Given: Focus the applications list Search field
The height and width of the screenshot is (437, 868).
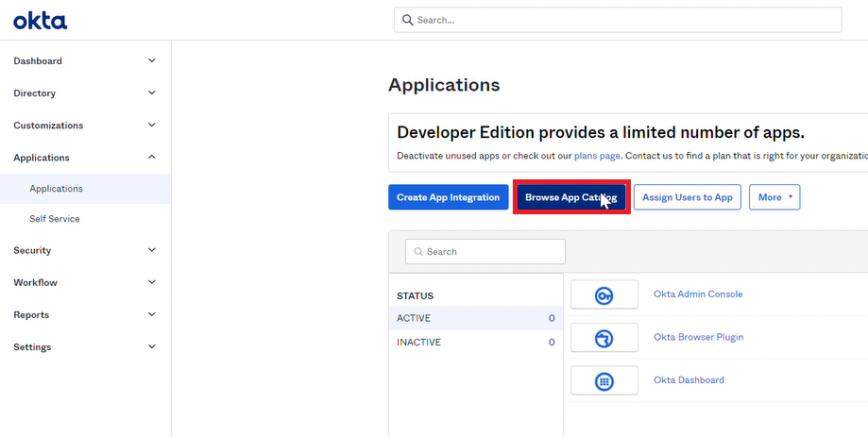Looking at the screenshot, I should click(x=485, y=252).
